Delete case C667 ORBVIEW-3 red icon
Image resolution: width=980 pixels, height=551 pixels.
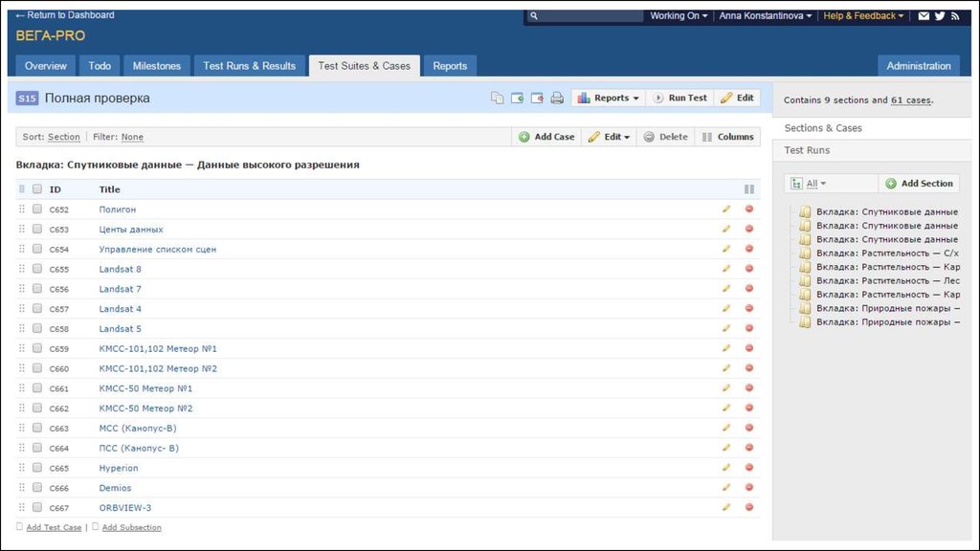(748, 507)
